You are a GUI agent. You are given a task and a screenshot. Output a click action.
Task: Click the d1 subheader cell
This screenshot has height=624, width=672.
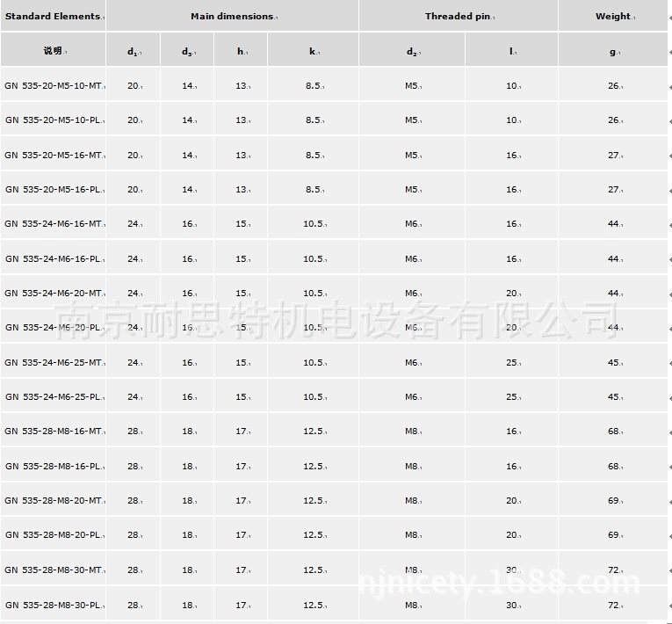coord(133,51)
